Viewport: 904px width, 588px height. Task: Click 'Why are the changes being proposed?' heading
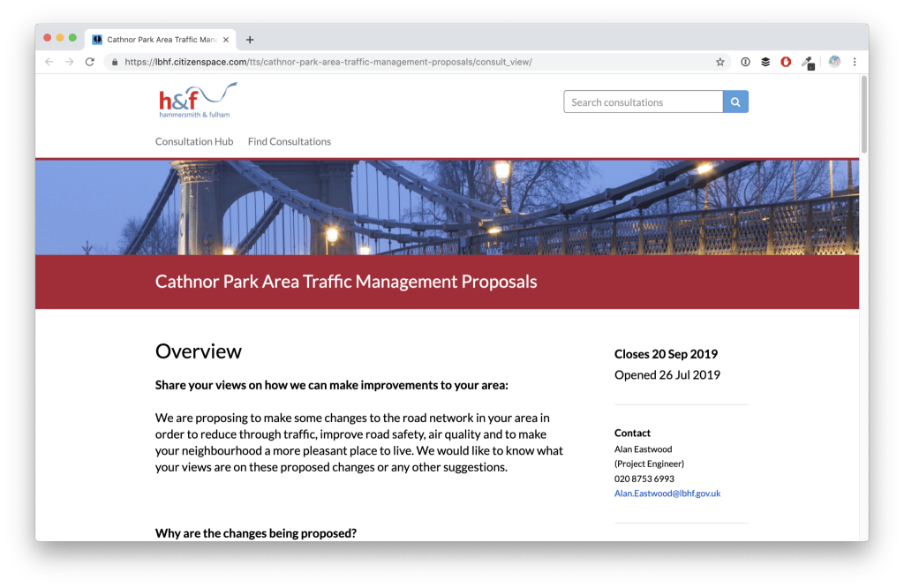(x=256, y=533)
